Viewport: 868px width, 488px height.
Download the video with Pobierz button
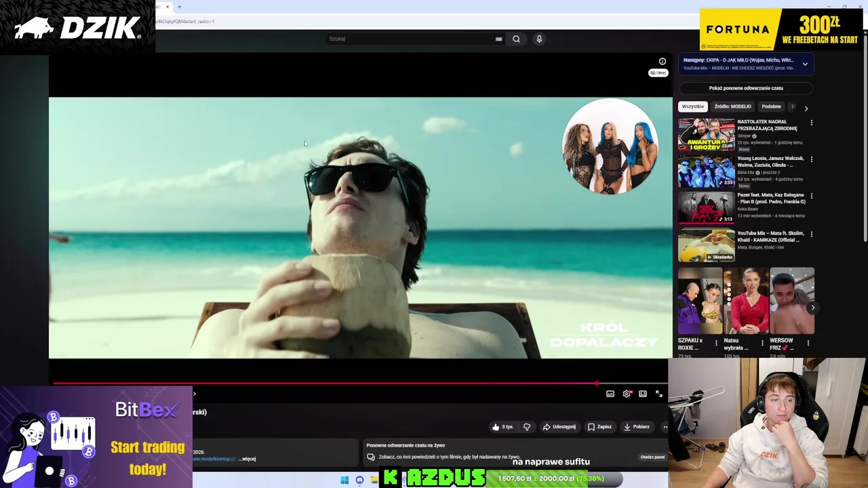pos(637,427)
